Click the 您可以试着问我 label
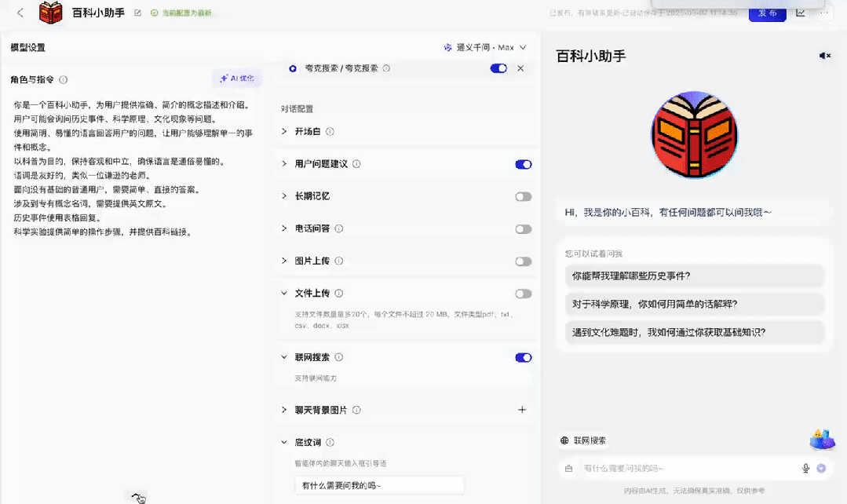The image size is (847, 504). click(x=593, y=254)
